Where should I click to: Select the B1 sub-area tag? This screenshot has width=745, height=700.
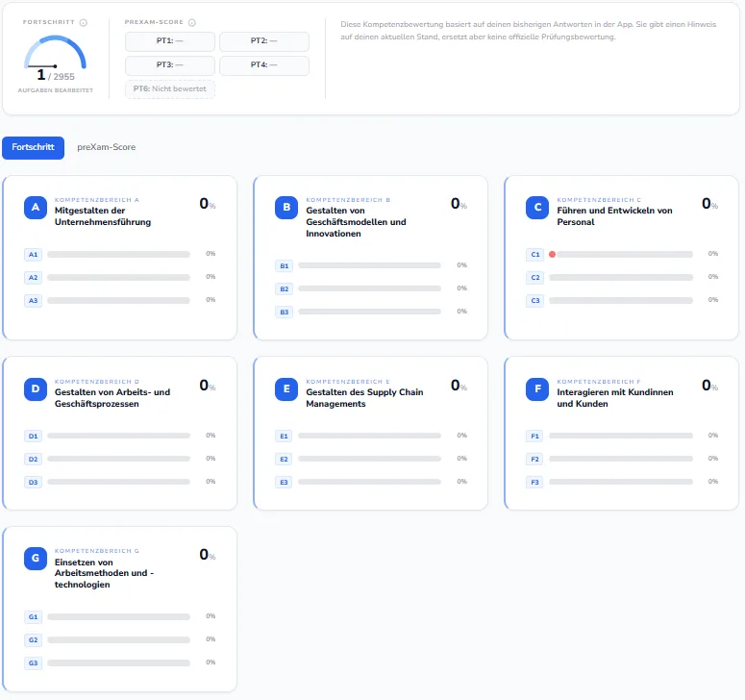[x=285, y=266]
